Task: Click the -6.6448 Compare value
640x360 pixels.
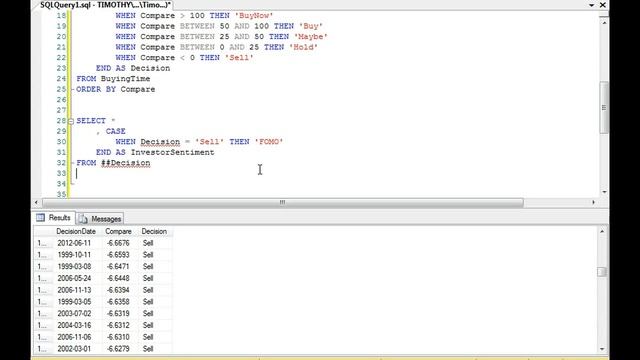Action: pos(118,278)
